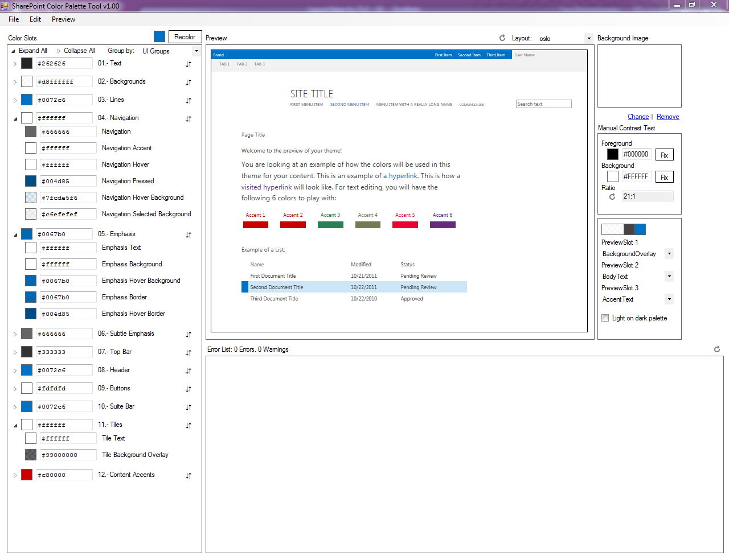Refresh the theme preview
The height and width of the screenshot is (560, 729).
[502, 38]
